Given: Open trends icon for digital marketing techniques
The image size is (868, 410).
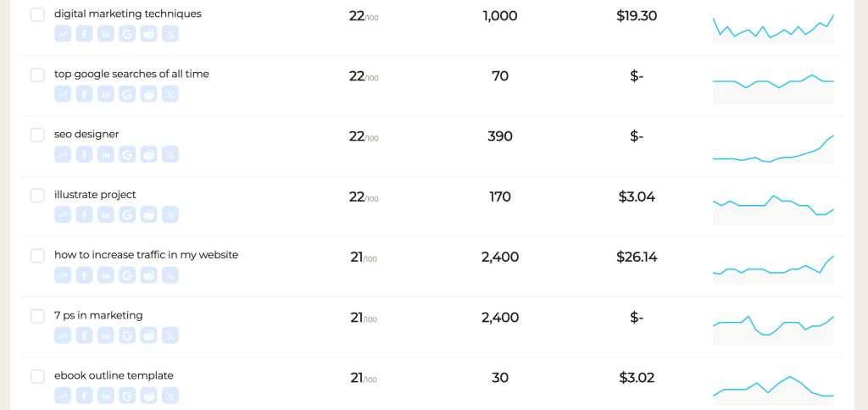Looking at the screenshot, I should [63, 34].
